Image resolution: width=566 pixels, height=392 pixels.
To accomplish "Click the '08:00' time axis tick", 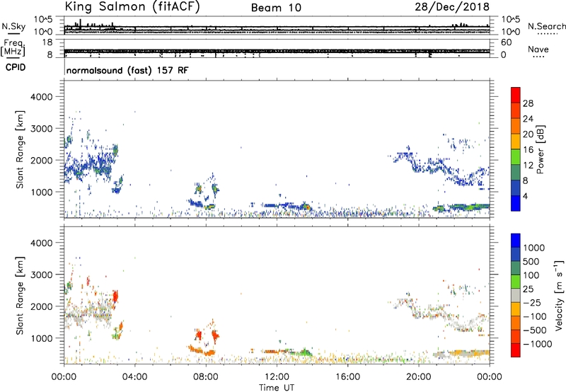I will (x=206, y=377).
